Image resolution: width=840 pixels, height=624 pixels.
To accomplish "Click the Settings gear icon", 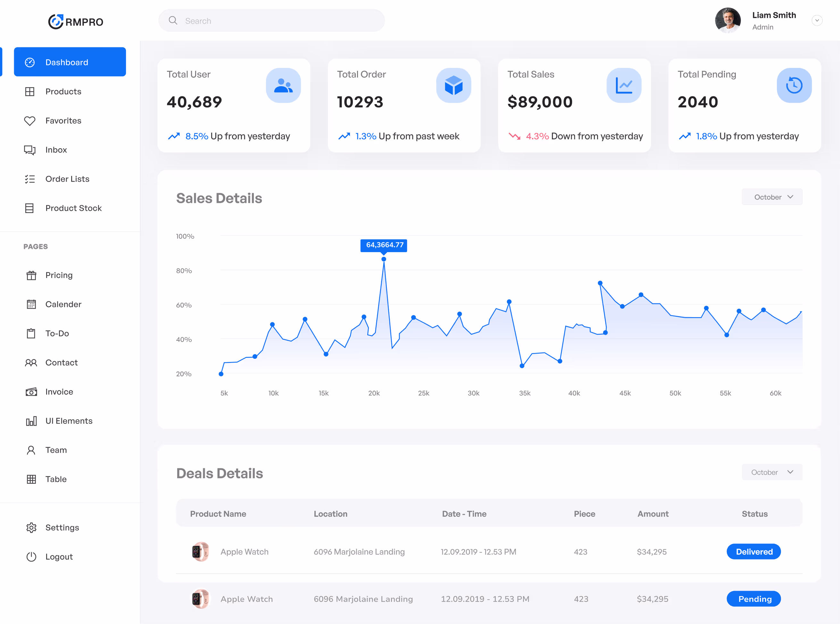I will tap(31, 528).
